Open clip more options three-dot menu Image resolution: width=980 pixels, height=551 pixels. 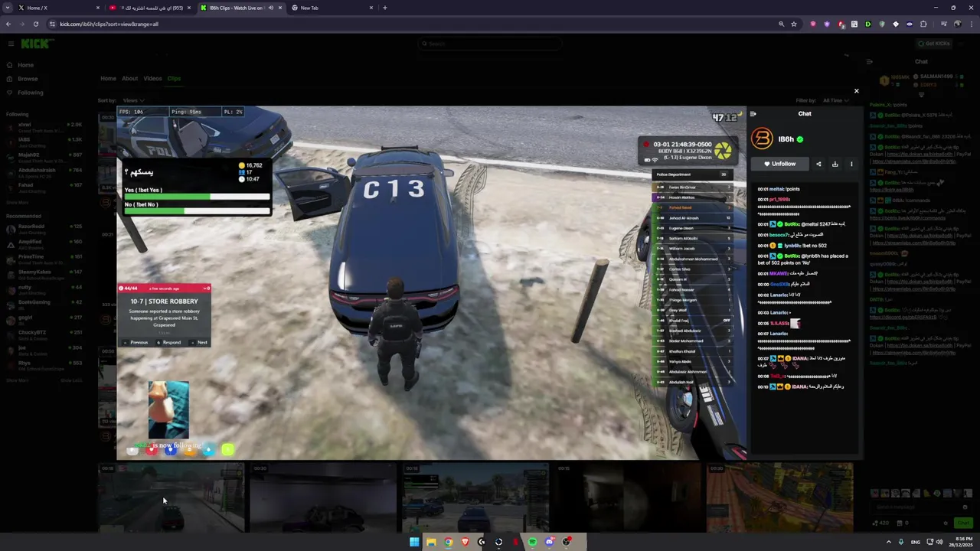click(x=851, y=164)
